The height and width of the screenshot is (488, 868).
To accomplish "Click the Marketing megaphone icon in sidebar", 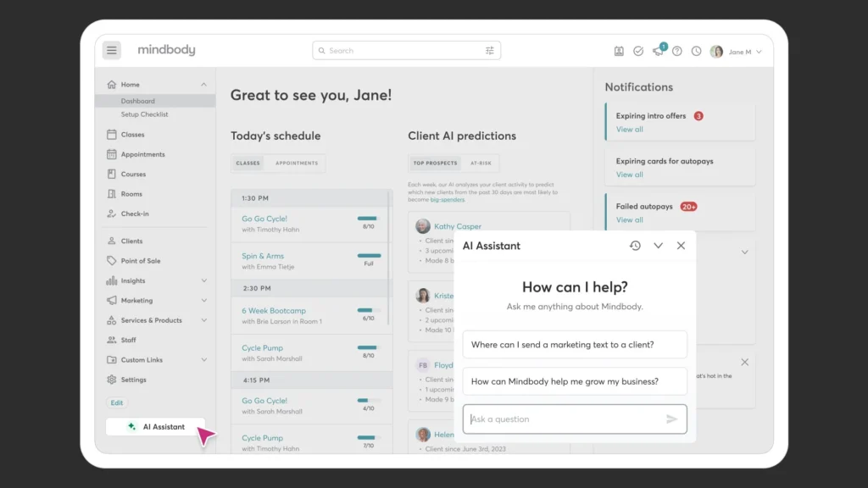I will pyautogui.click(x=111, y=301).
